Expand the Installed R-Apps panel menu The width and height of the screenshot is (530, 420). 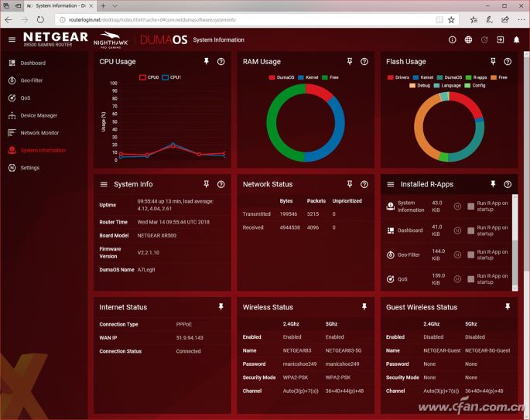(391, 184)
